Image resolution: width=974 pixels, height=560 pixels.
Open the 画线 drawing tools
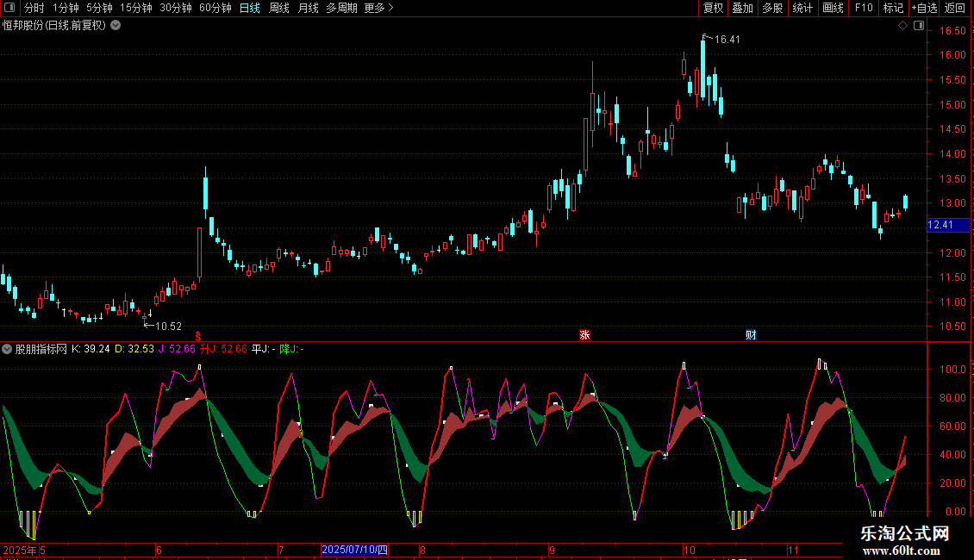833,8
